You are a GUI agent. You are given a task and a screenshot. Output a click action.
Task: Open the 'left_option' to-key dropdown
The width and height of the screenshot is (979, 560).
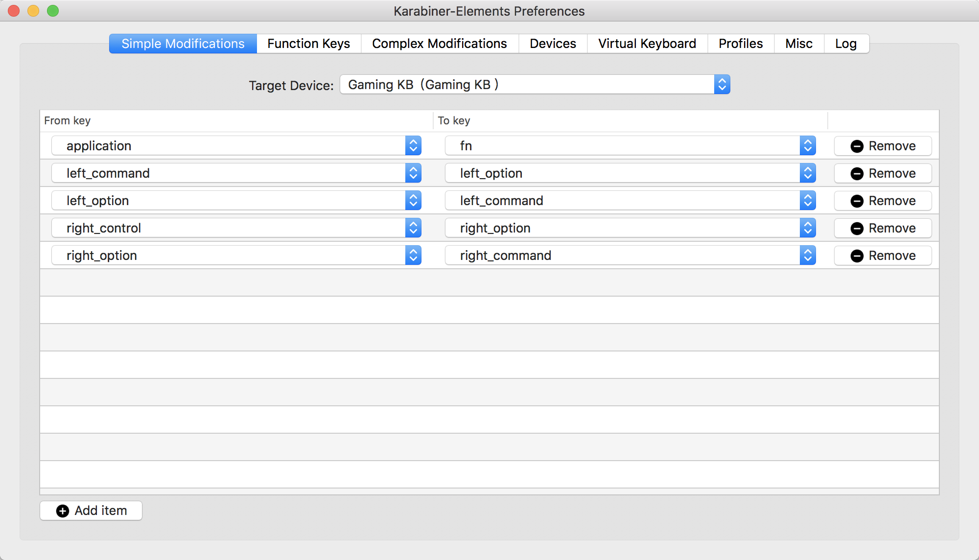(630, 173)
